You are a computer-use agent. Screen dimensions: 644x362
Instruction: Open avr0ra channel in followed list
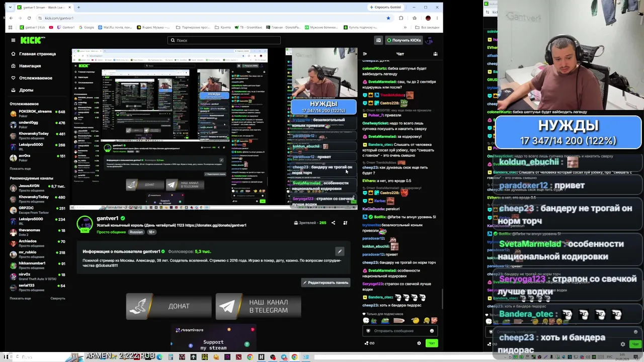tap(37, 157)
